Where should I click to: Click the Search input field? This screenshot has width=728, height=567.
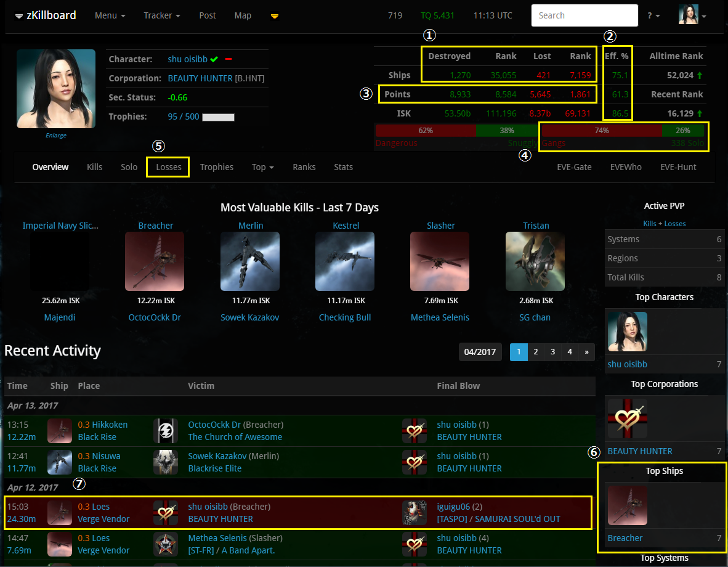point(584,15)
